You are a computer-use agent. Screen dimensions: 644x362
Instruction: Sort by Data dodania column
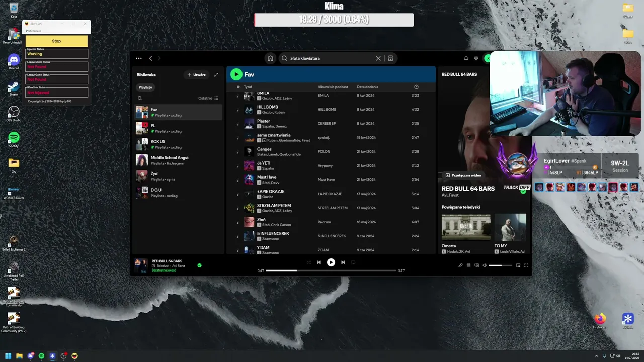click(368, 87)
